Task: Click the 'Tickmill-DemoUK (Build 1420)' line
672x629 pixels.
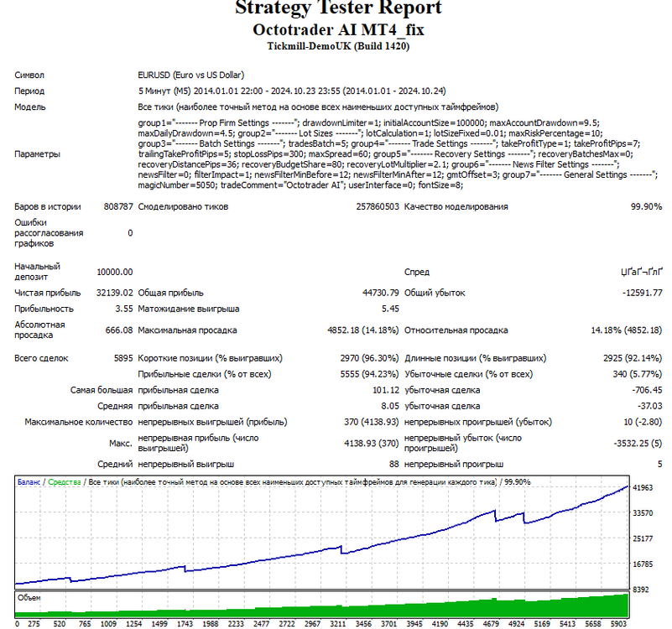Action: pos(338,46)
